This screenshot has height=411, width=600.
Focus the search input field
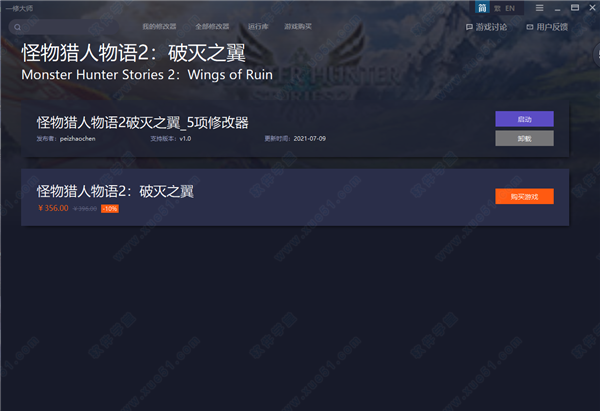64,27
